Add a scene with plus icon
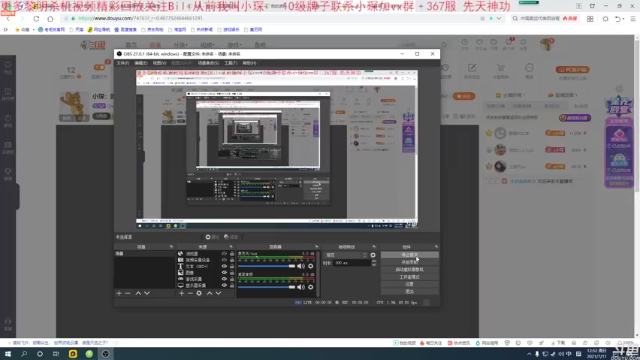This screenshot has height=360, width=640. pos(119,293)
